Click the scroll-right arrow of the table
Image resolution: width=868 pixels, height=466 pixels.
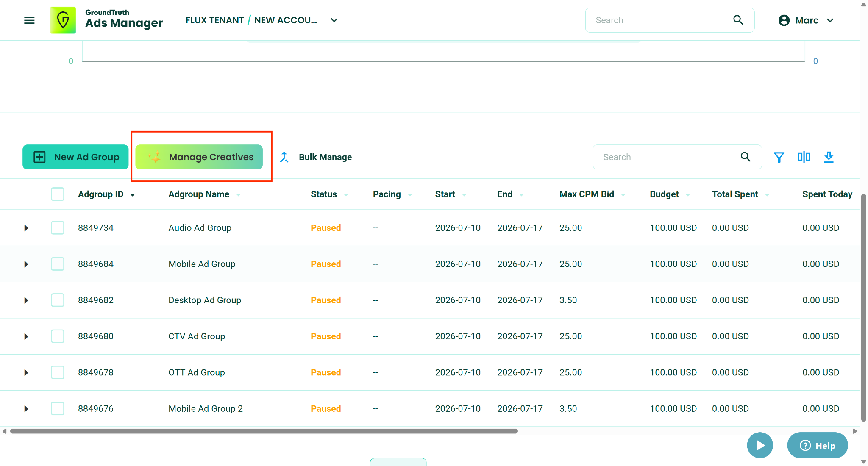click(855, 431)
